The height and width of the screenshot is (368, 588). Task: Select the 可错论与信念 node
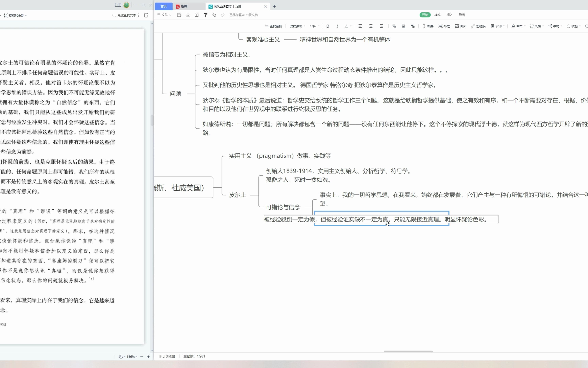283,207
